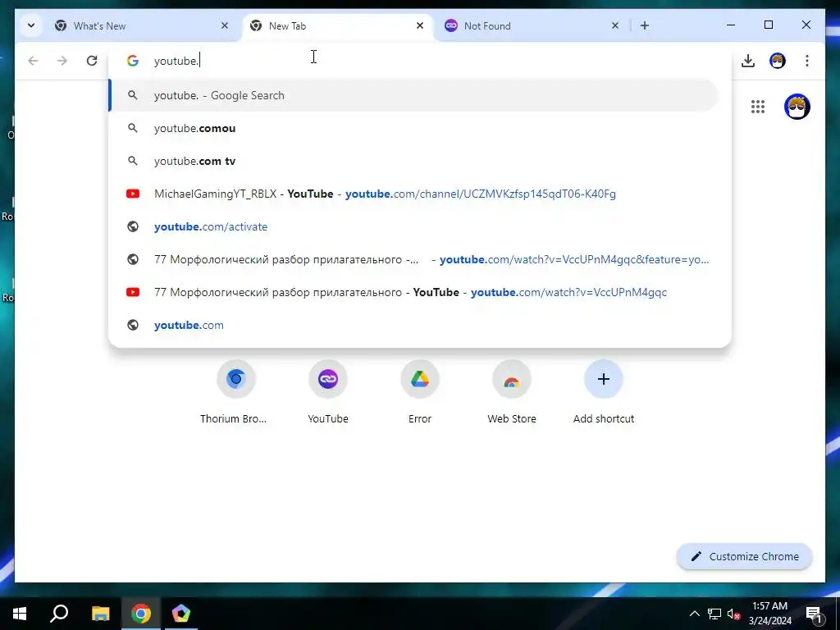This screenshot has height=630, width=840.
Task: Select 'youtube. - Google Search' suggestion
Action: click(413, 95)
